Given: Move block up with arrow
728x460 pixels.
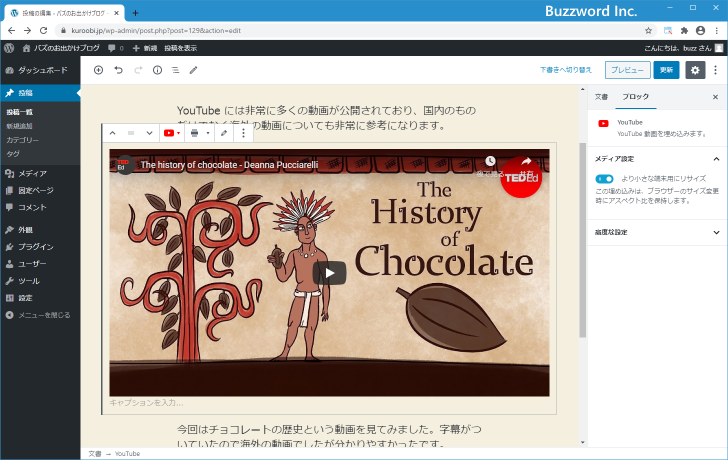Looking at the screenshot, I should (112, 133).
